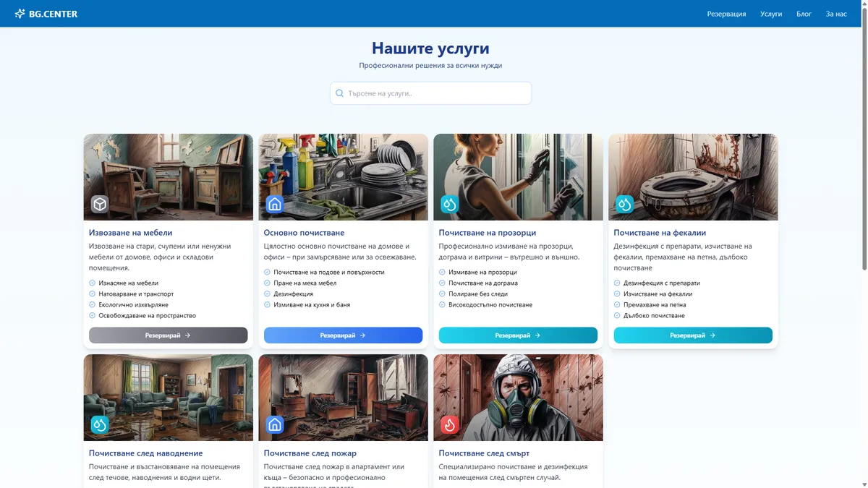Viewport: 868px width, 488px height.
Task: Toggle the checkmark beside Полиране без следи
Action: [443, 294]
